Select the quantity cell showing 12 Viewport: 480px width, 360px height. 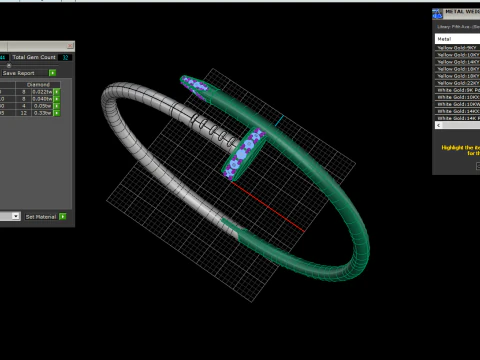(24, 113)
